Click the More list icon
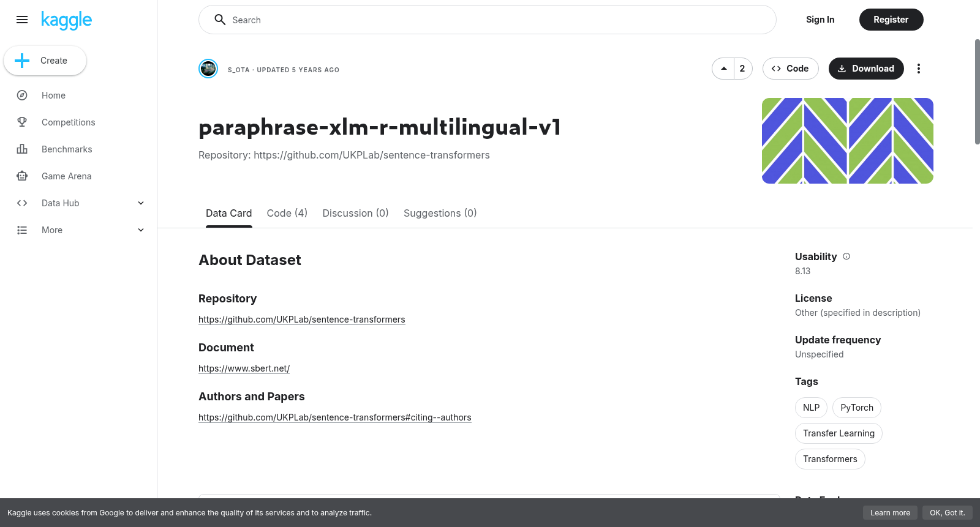The height and width of the screenshot is (527, 980). pyautogui.click(x=22, y=230)
